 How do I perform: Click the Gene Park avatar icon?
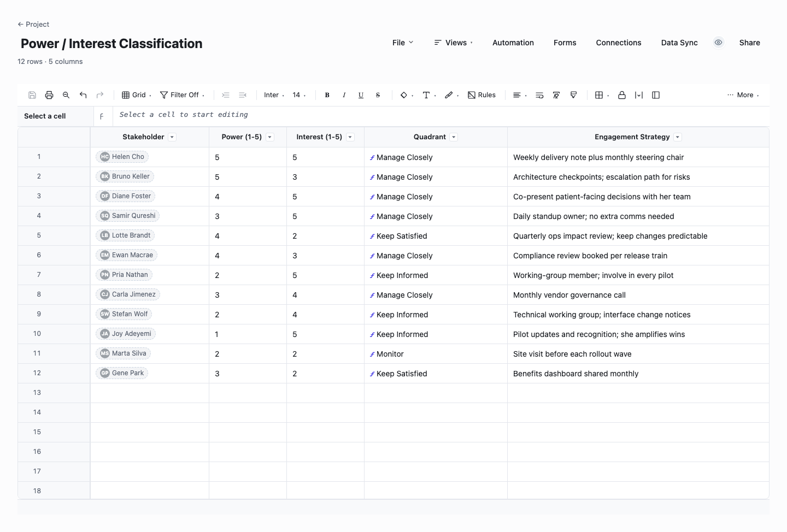(x=105, y=373)
